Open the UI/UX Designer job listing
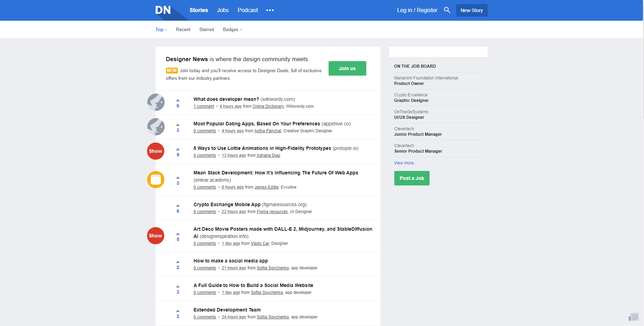Screen dimensions: 644x326 click(x=409, y=117)
